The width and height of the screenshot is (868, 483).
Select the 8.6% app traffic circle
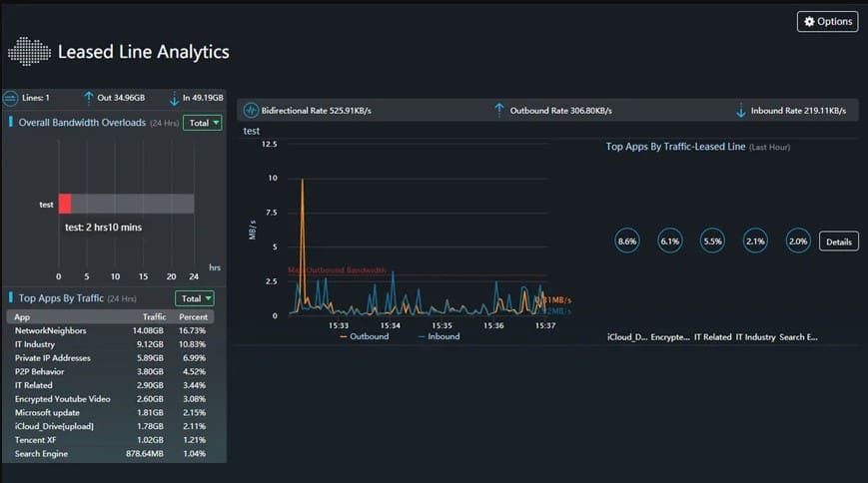627,241
